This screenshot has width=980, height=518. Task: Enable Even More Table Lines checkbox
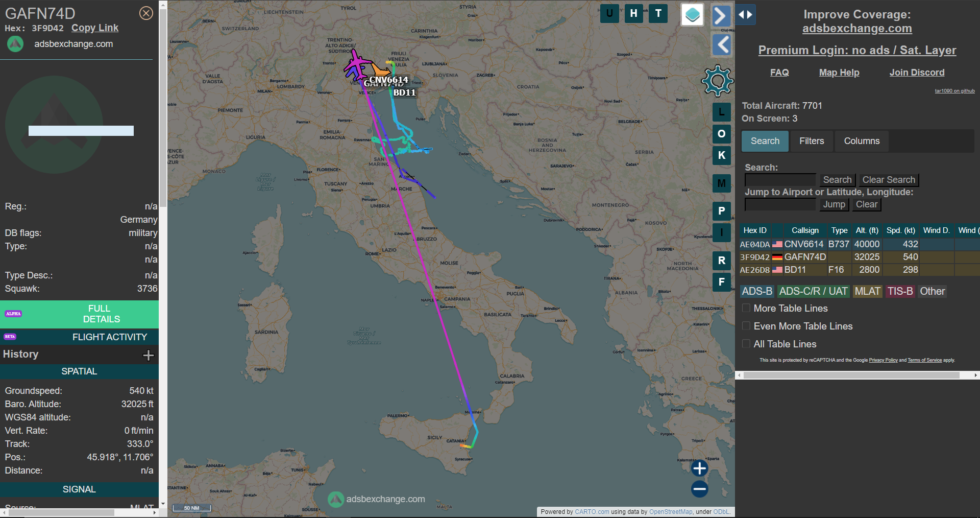746,326
